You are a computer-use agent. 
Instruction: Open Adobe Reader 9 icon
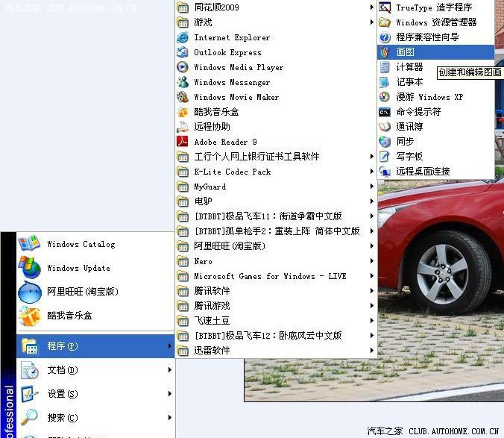click(183, 142)
